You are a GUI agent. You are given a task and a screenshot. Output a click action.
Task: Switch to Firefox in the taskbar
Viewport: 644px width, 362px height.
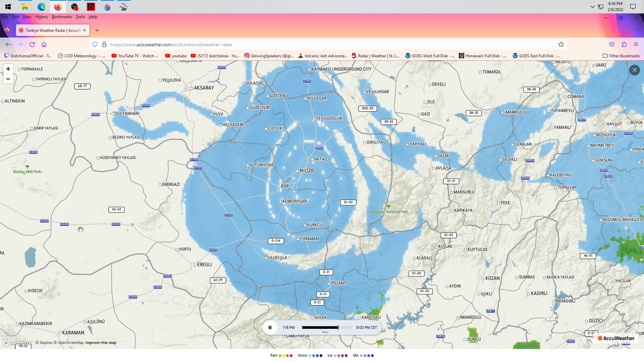coord(58,7)
